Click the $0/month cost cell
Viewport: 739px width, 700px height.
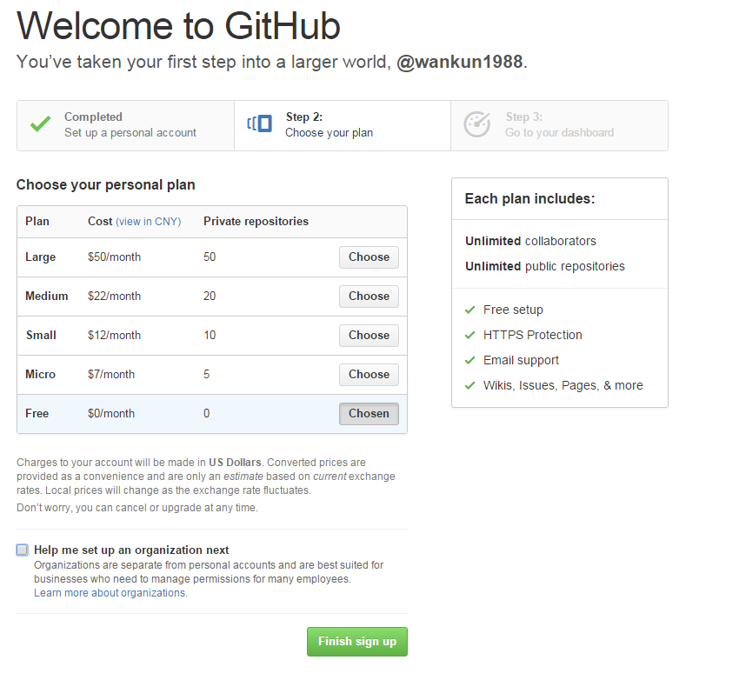tap(111, 413)
